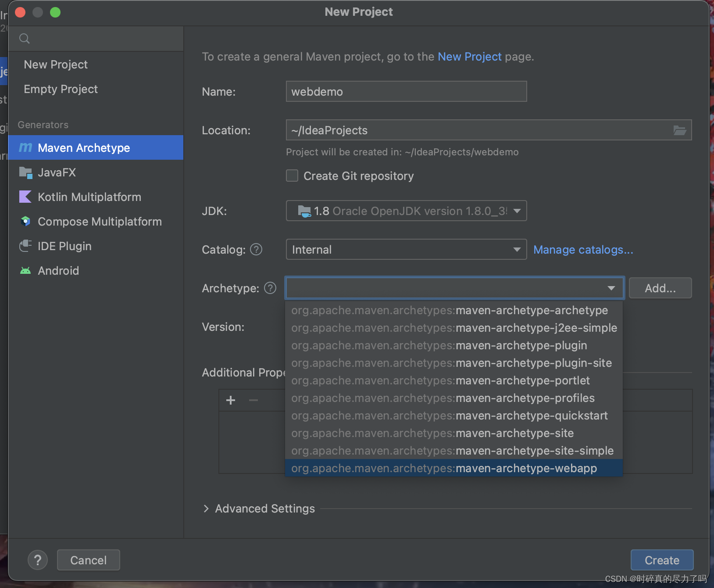
Task: Select New Project in sidebar
Action: pyautogui.click(x=96, y=65)
